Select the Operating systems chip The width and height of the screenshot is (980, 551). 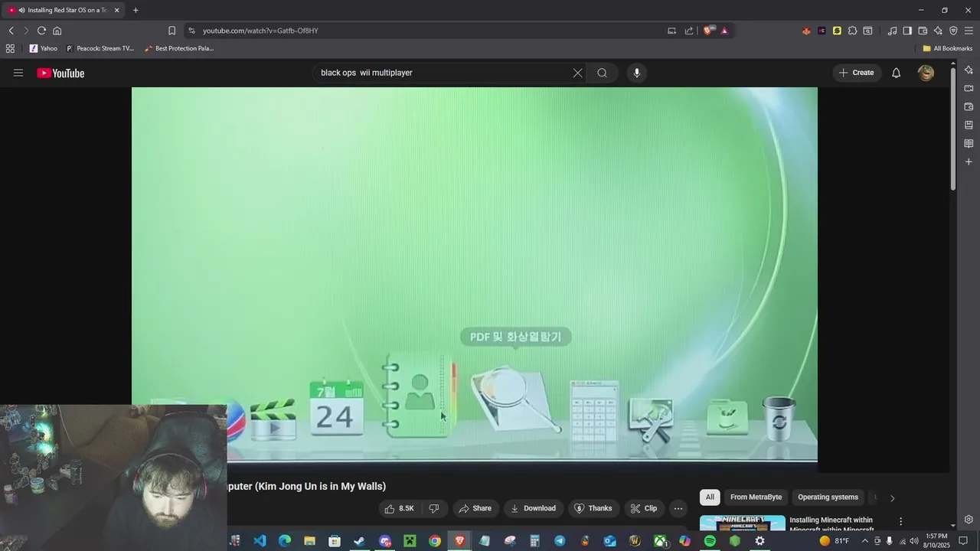(x=828, y=497)
